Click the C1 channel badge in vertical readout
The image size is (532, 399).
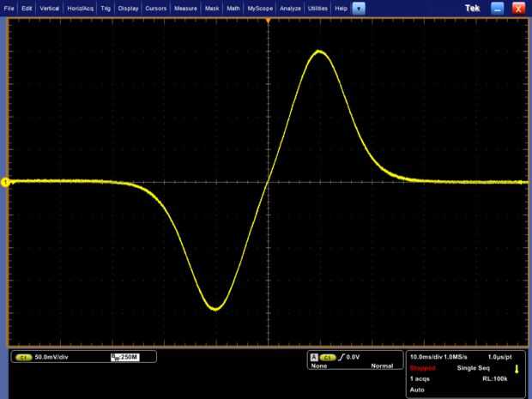(23, 358)
